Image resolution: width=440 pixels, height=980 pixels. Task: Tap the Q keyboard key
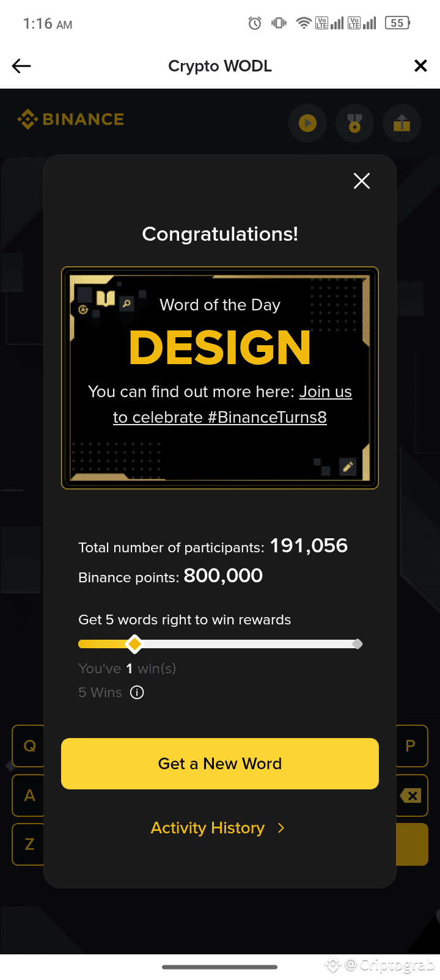[x=29, y=746]
